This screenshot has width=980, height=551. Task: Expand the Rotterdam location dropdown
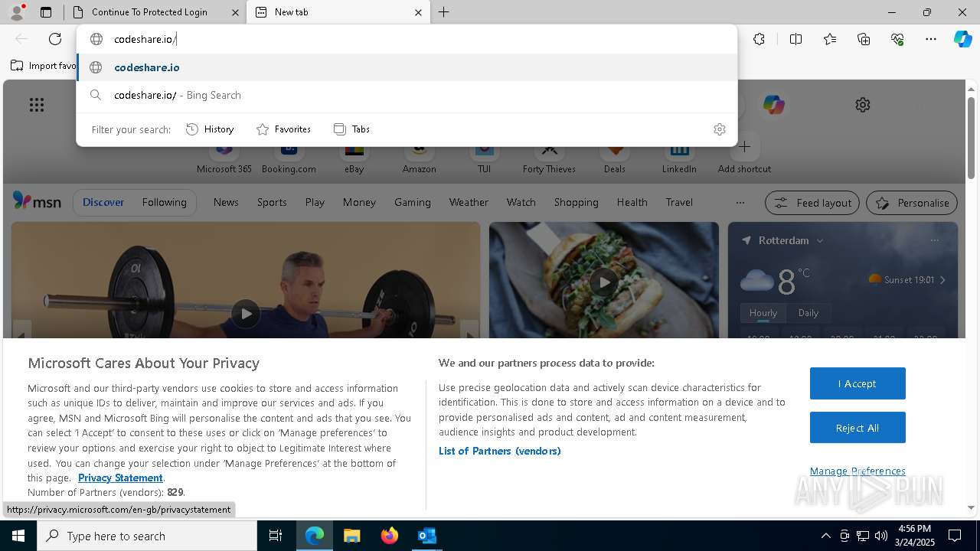point(819,240)
